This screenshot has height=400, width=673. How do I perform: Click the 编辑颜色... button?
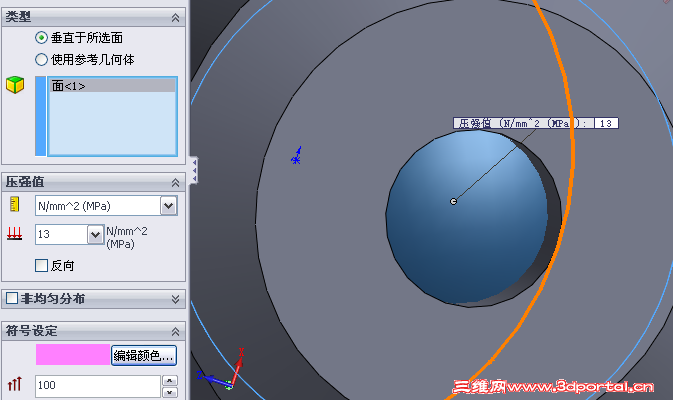[144, 355]
